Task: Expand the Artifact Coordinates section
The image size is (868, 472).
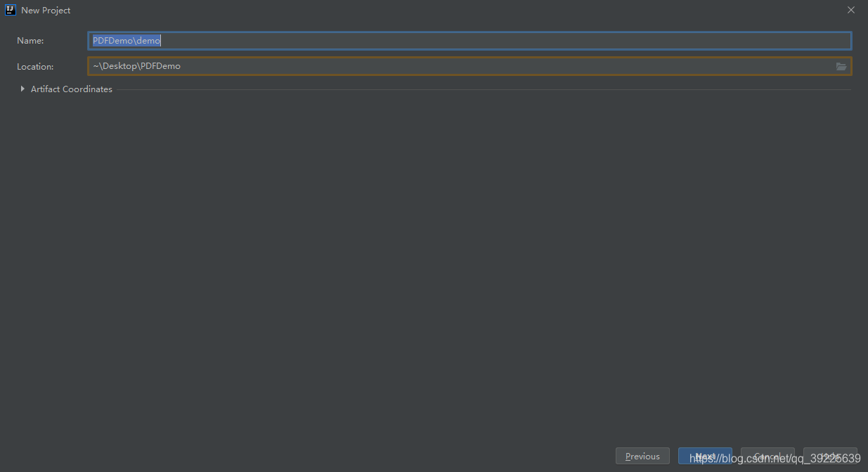Action: click(x=22, y=89)
